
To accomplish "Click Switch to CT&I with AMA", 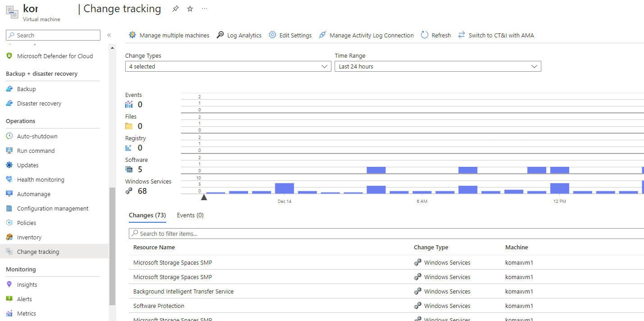I will pos(496,35).
